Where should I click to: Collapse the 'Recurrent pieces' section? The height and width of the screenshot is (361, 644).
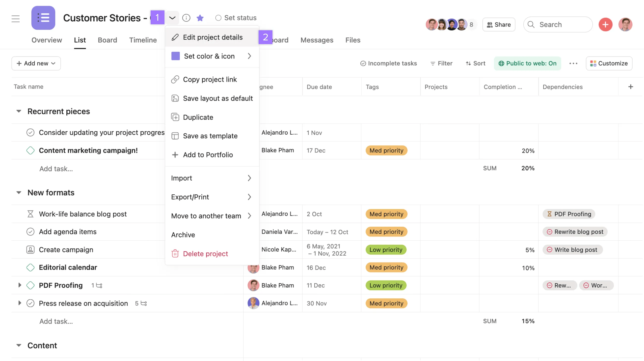(x=19, y=111)
